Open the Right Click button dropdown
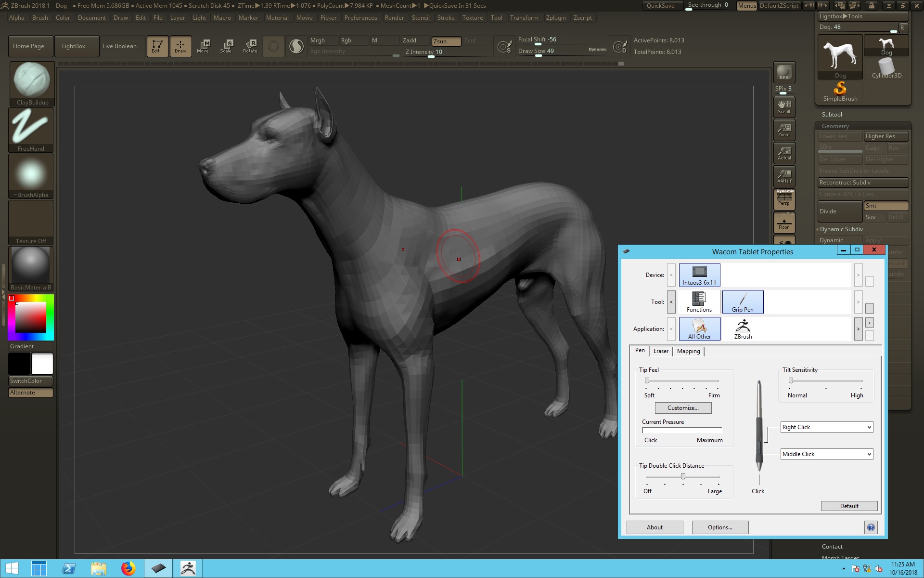The width and height of the screenshot is (924, 578). tap(826, 427)
